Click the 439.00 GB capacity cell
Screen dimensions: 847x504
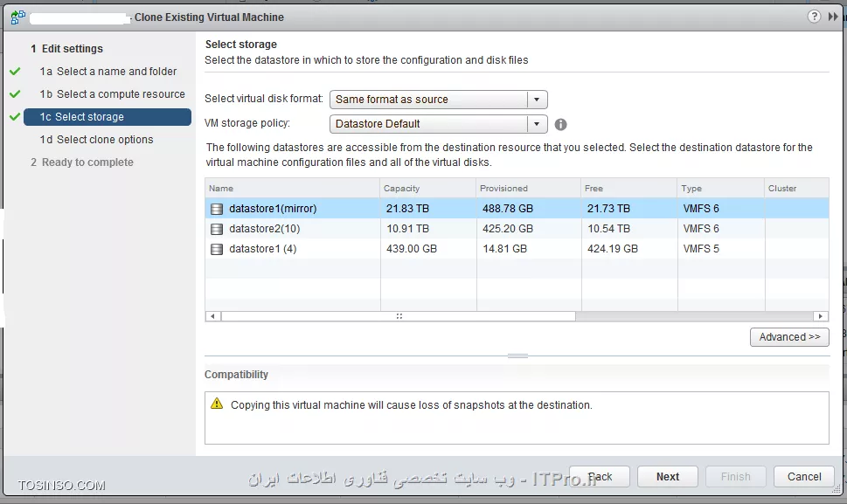point(411,249)
